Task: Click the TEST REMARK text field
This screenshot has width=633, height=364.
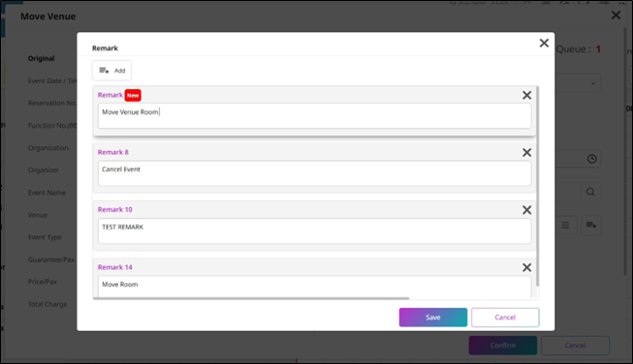Action: pos(314,231)
